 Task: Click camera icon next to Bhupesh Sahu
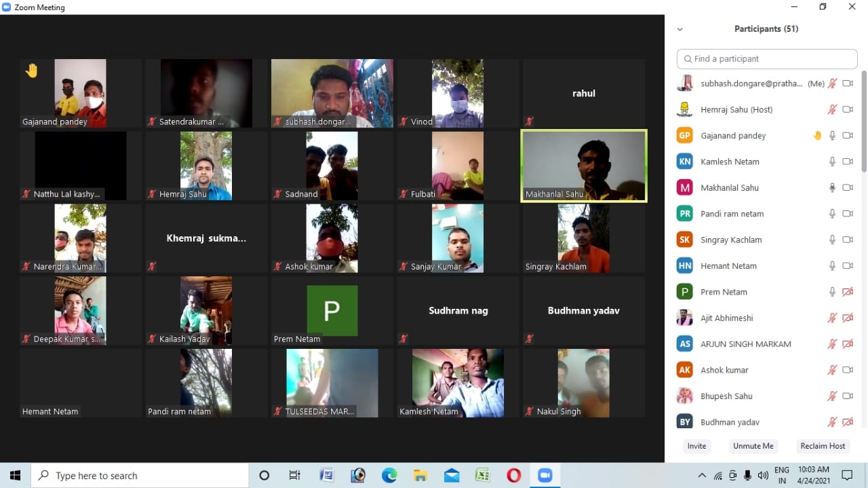[847, 396]
